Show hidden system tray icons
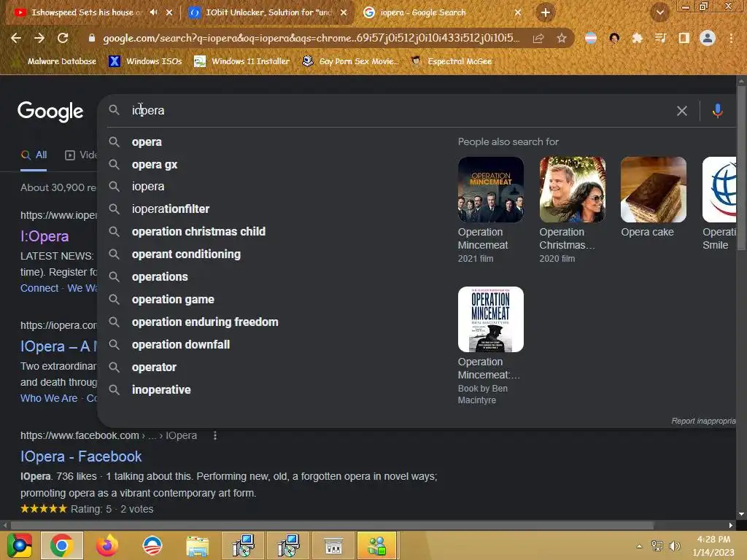The width and height of the screenshot is (747, 560). click(639, 545)
